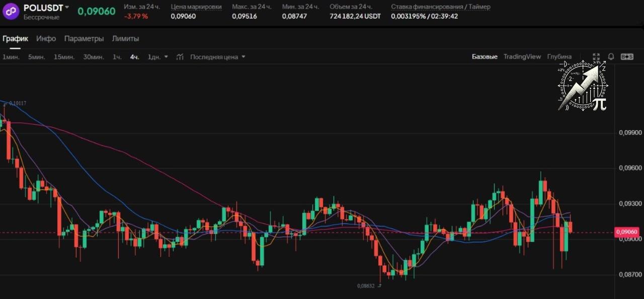Open the chart indicators icon

point(180,57)
